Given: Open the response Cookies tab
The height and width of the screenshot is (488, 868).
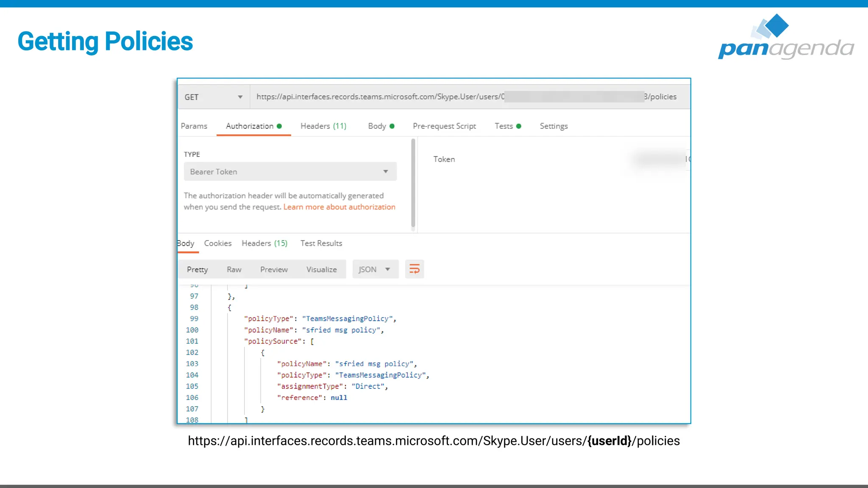Looking at the screenshot, I should tap(218, 244).
